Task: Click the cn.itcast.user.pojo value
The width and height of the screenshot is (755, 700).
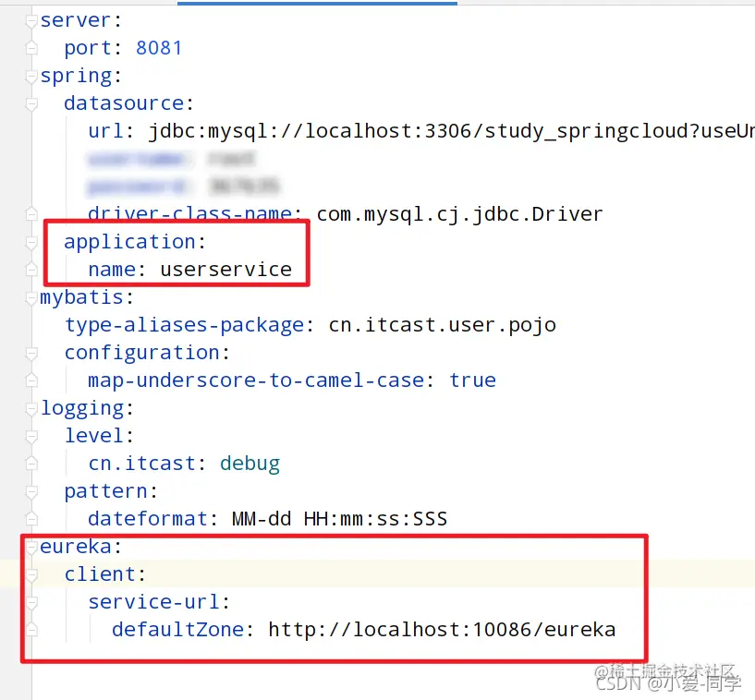Action: tap(442, 326)
